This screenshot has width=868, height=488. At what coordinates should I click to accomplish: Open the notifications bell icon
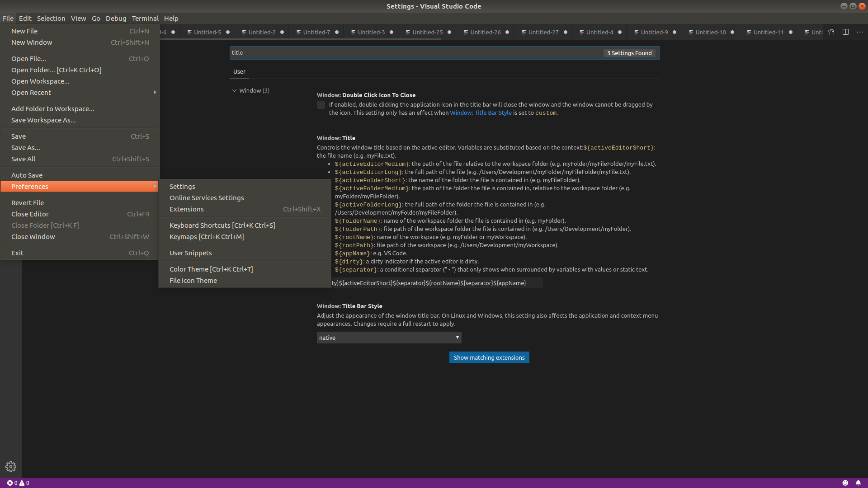click(x=858, y=483)
